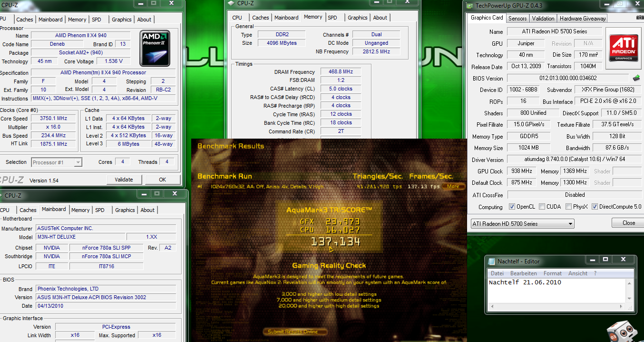Click the AquaMark3 total score 137,134
The width and height of the screenshot is (644, 342).
pyautogui.click(x=335, y=241)
